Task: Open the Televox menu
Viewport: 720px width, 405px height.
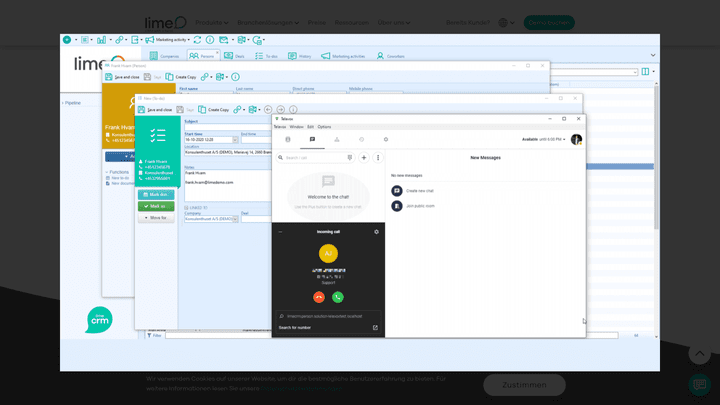Action: pos(280,127)
